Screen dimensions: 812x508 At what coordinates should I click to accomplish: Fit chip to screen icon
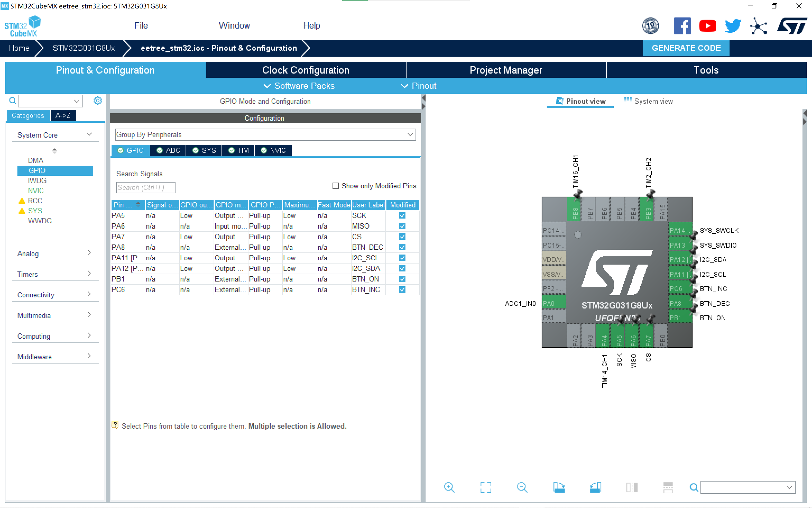click(x=486, y=487)
